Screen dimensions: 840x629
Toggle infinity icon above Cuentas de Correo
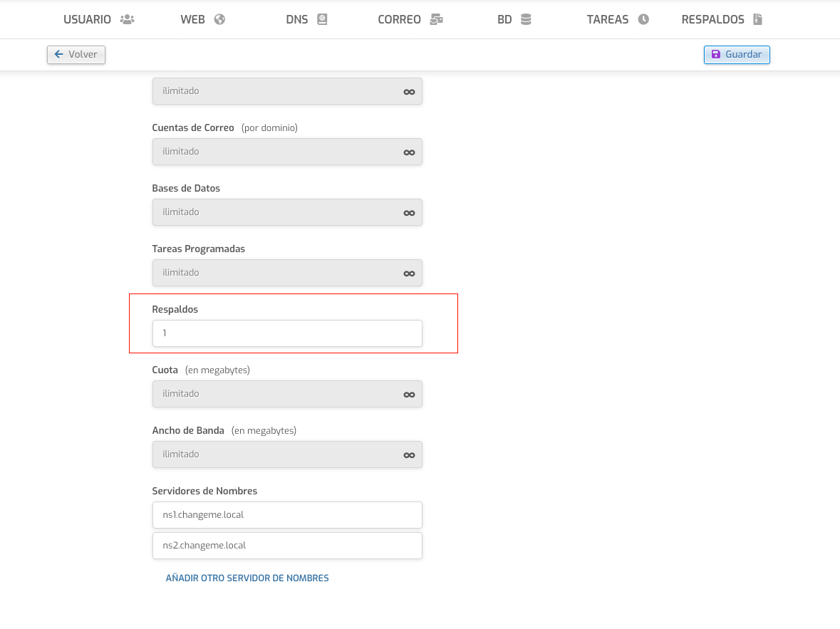click(409, 92)
